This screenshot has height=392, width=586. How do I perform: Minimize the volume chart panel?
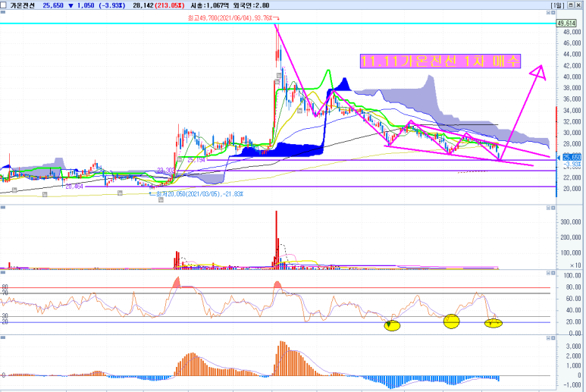pyautogui.click(x=548, y=208)
